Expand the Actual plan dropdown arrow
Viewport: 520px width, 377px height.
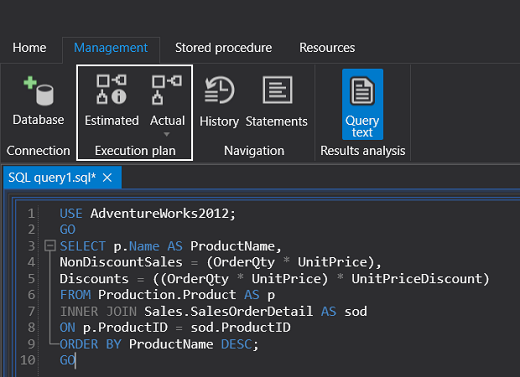(x=167, y=134)
